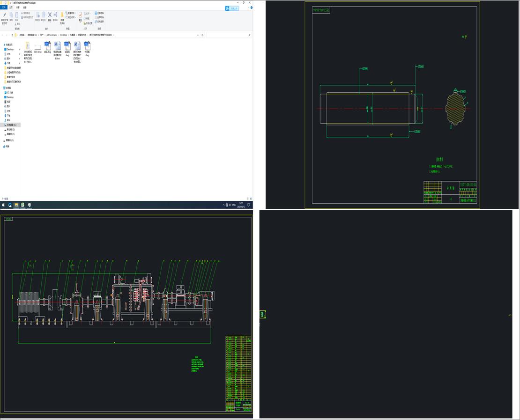Image resolution: width=520 pixels, height=420 pixels.
Task: Click the ribbon Open (打开) command
Action: pos(88,14)
